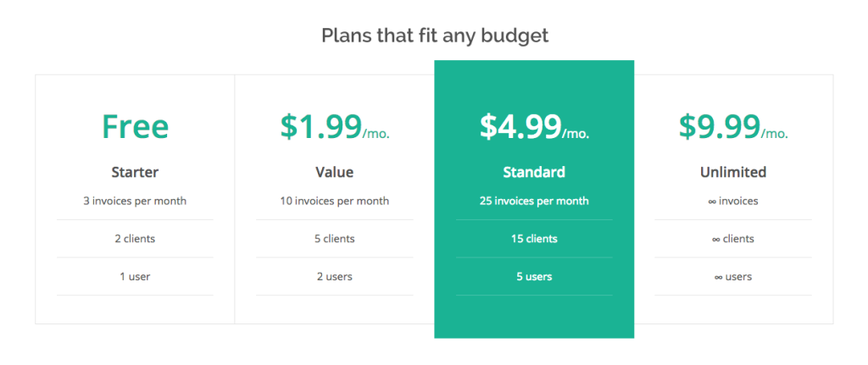
Task: Click the infinity invoices row
Action: tap(733, 202)
